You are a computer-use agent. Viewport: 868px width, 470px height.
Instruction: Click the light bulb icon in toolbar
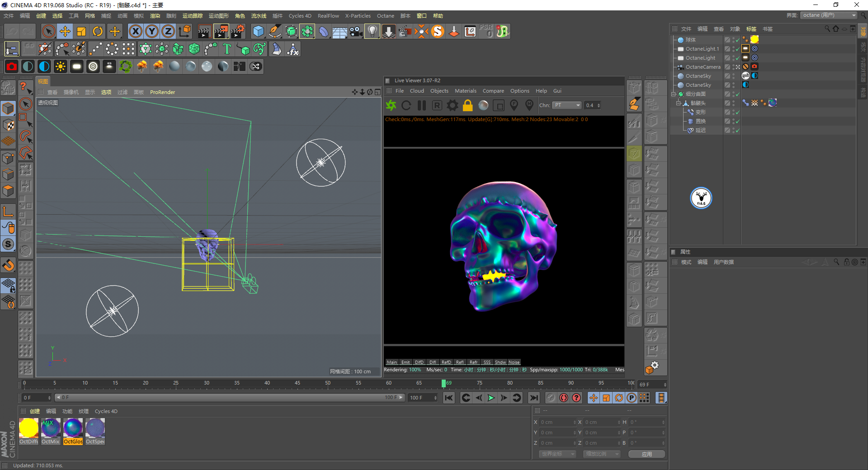coord(372,31)
